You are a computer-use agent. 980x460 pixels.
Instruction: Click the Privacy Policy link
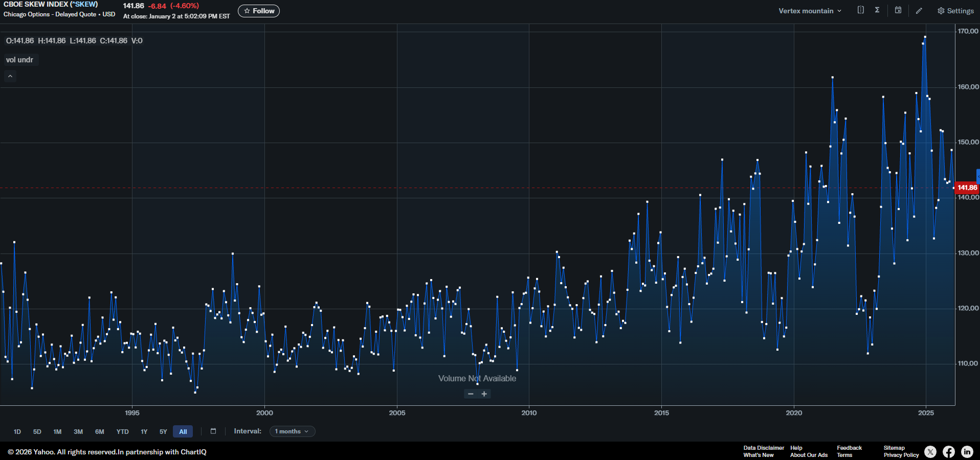(x=901, y=455)
